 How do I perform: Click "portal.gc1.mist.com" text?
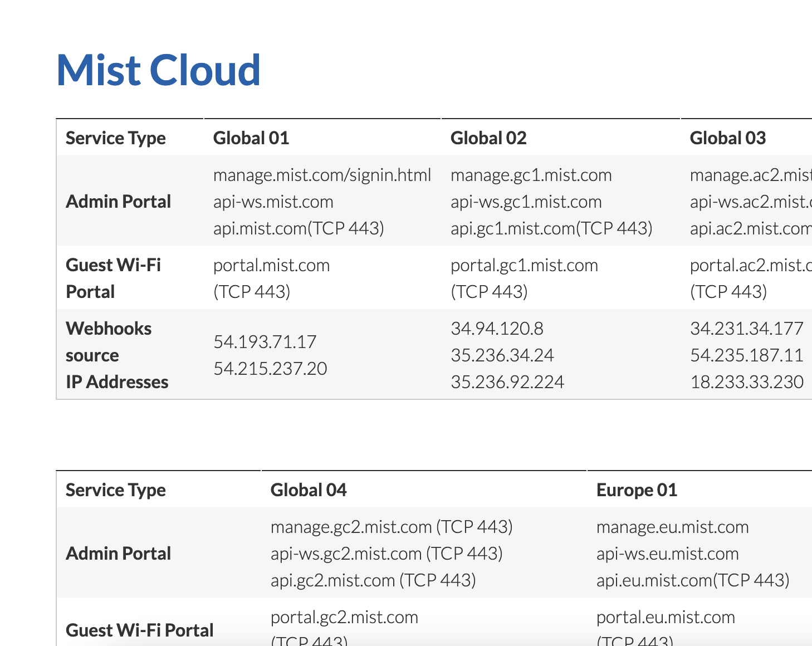525,266
